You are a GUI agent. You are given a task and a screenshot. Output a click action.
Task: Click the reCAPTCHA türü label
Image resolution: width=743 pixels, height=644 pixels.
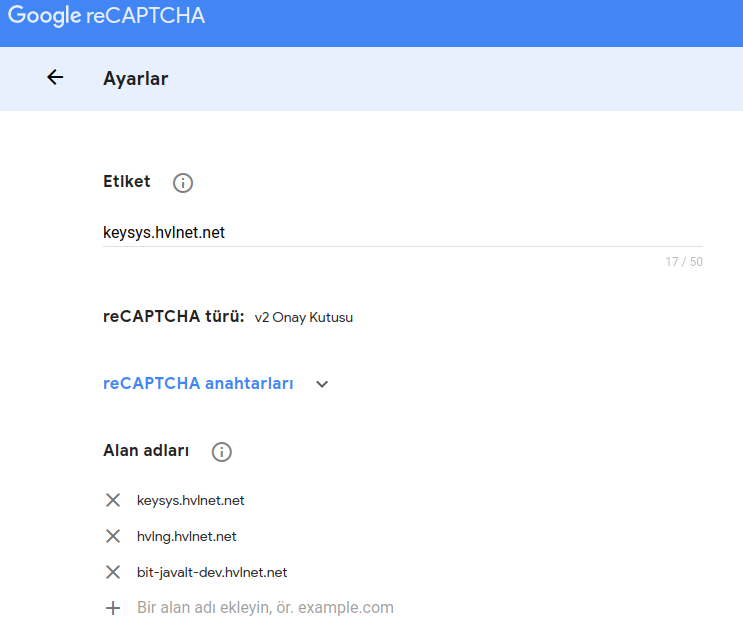coord(173,316)
